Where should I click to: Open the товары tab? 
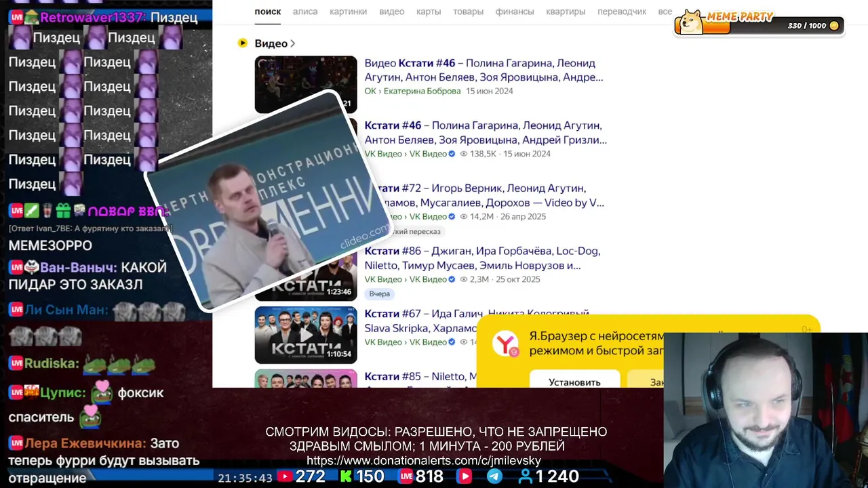point(468,12)
